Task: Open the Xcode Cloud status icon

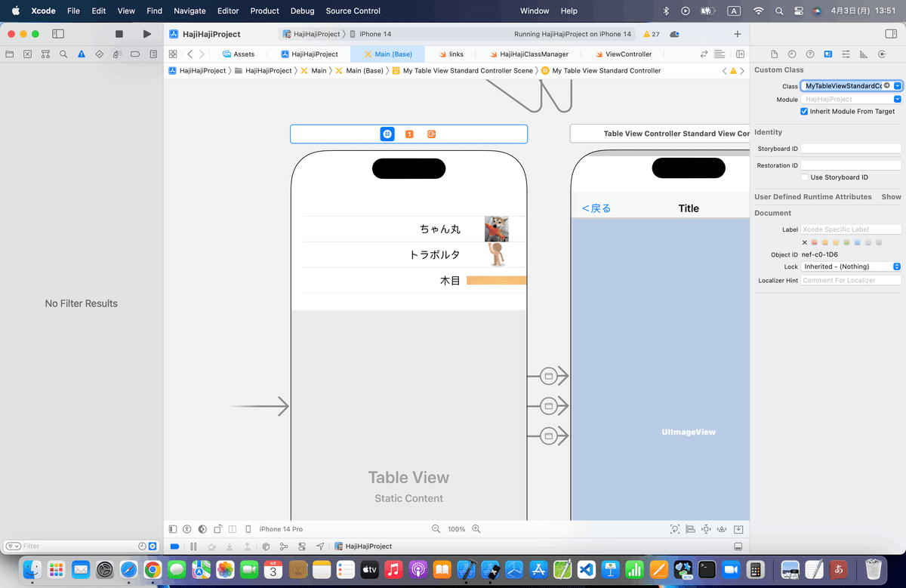Action: (674, 34)
